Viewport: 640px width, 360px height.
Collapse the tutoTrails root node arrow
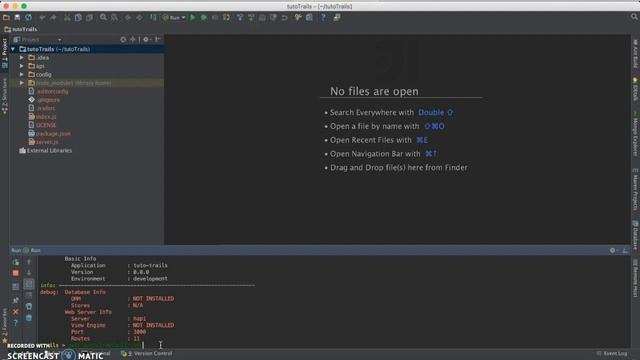(x=13, y=49)
